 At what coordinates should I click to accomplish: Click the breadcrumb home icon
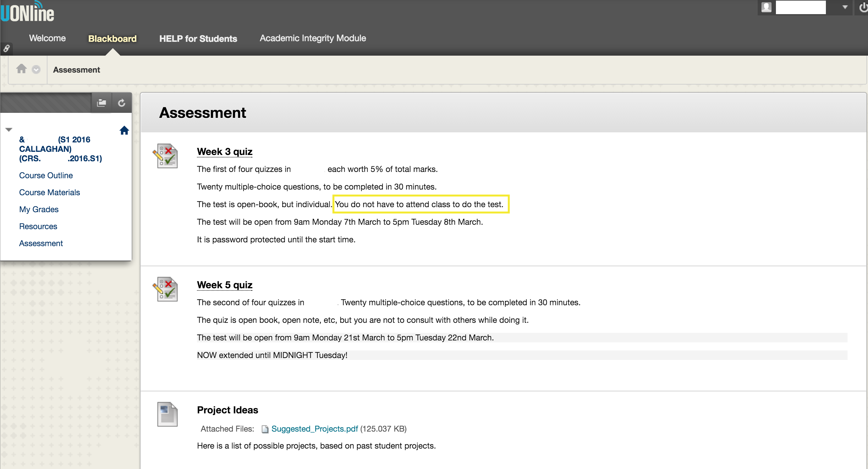point(21,69)
